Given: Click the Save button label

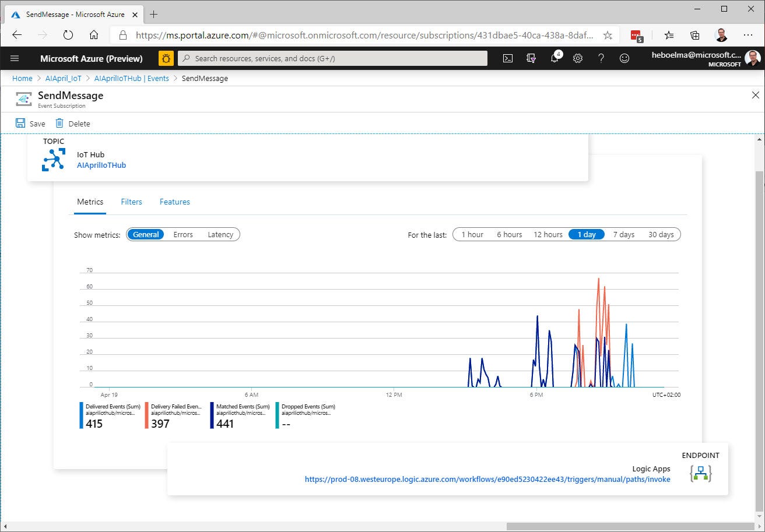Looking at the screenshot, I should [x=37, y=124].
